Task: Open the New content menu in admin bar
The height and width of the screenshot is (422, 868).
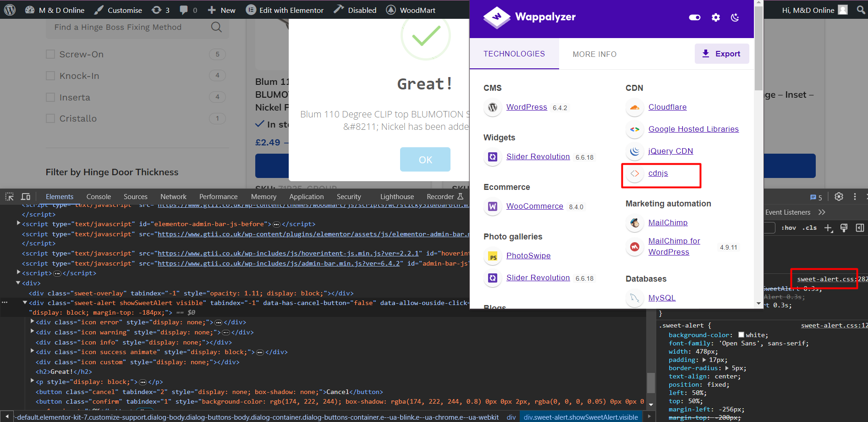Action: pos(221,10)
